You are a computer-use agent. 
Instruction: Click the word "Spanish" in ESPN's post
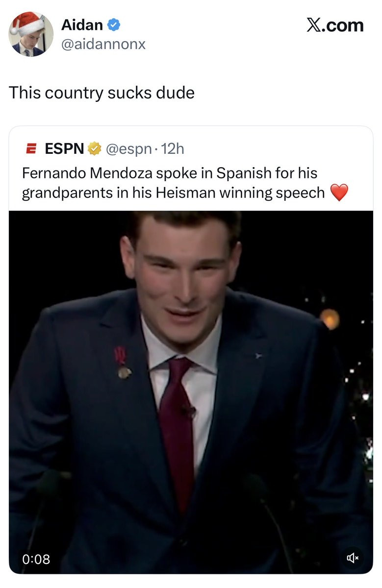(243, 173)
